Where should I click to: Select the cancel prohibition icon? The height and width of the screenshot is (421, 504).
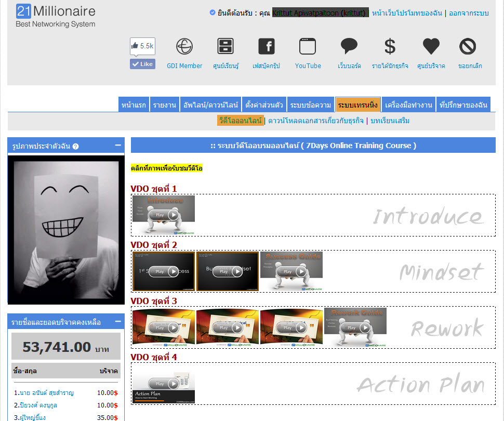click(467, 46)
